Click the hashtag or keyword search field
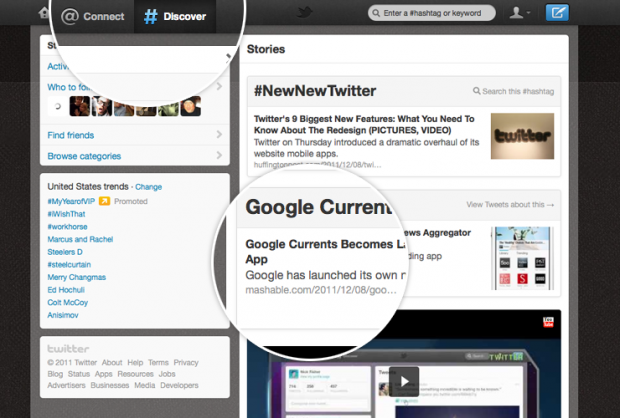620x418 pixels. point(432,13)
